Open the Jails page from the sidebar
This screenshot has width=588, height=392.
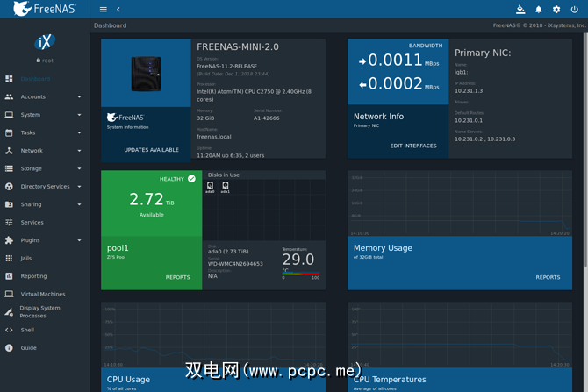tap(27, 258)
